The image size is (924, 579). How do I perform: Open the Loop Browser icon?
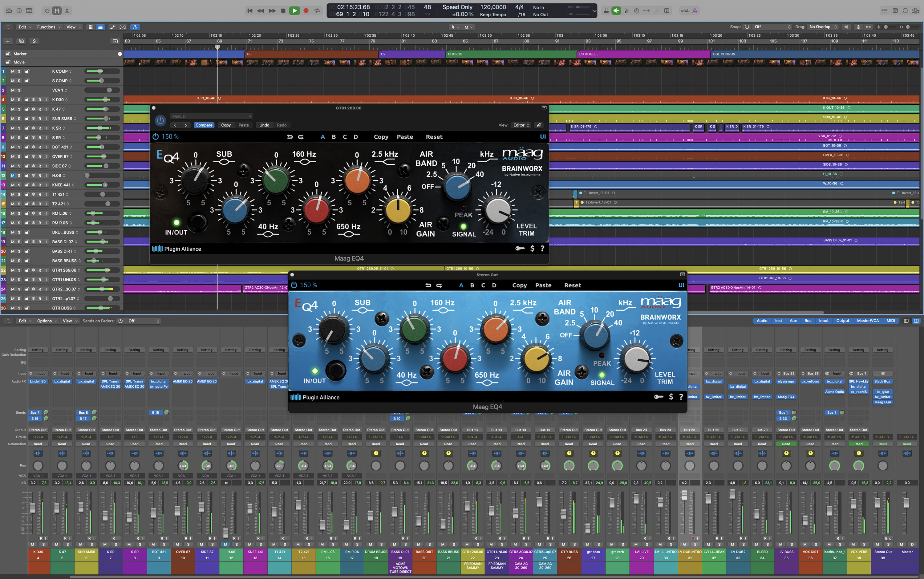905,11
